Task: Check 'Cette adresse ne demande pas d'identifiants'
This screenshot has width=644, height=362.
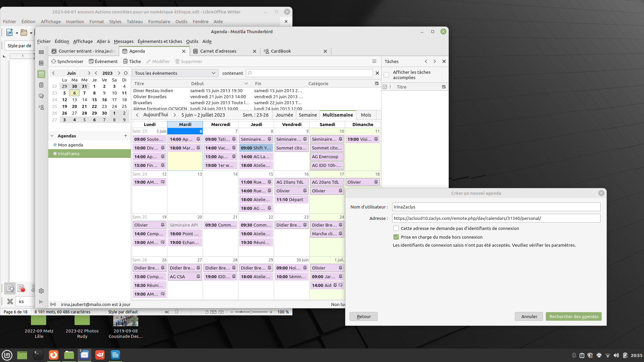Action: [396, 228]
